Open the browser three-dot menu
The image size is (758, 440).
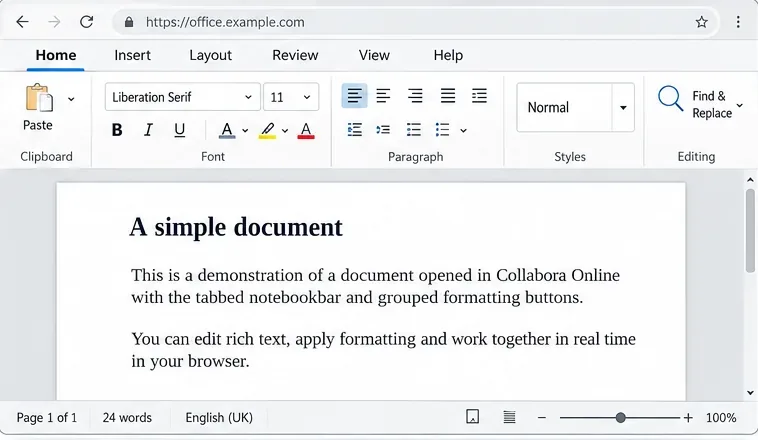point(738,22)
